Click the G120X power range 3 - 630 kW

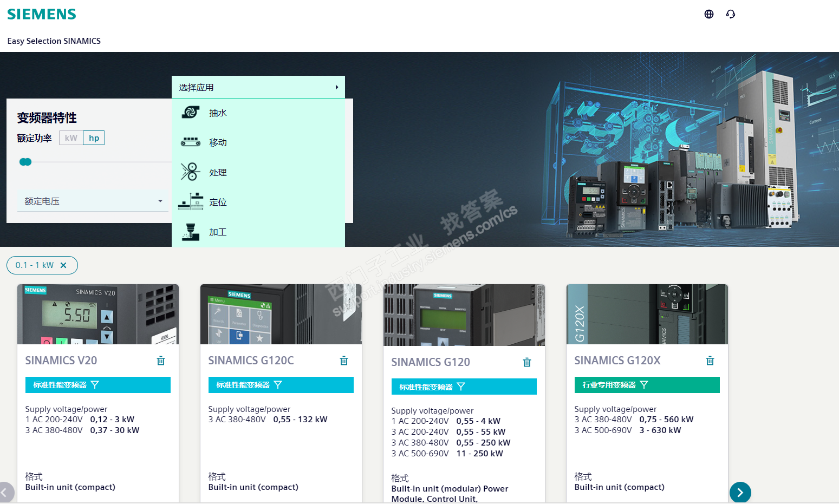tap(660, 430)
